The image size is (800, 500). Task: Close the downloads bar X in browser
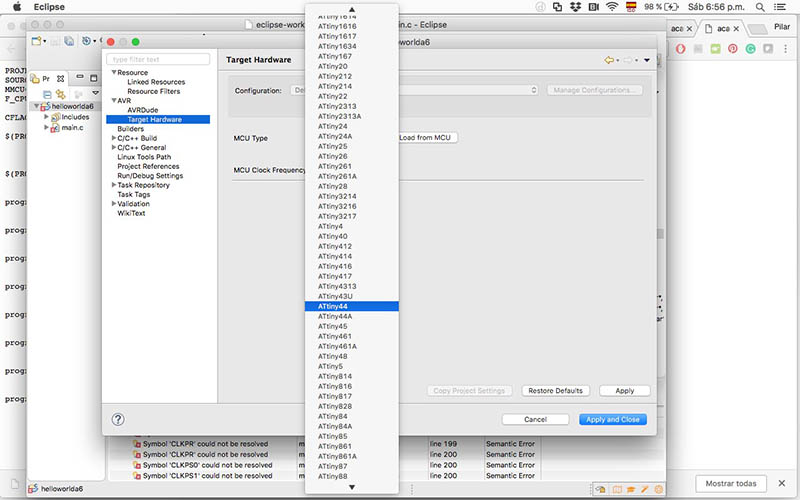click(x=782, y=483)
